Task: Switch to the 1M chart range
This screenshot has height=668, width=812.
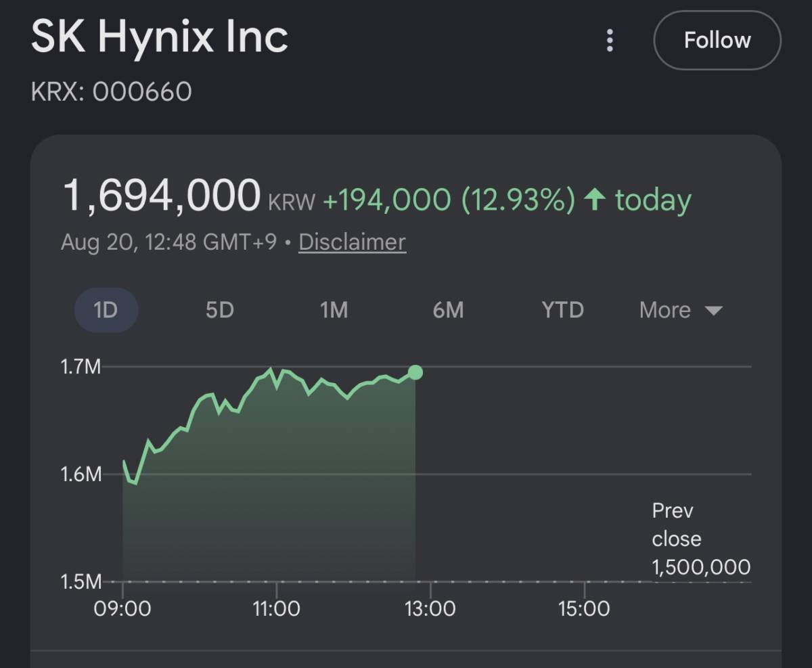Action: (334, 310)
